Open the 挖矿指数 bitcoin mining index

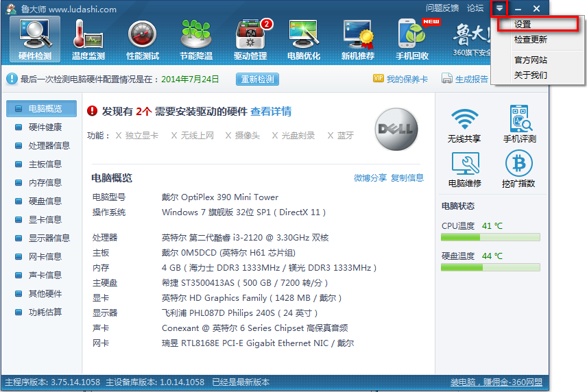(518, 169)
